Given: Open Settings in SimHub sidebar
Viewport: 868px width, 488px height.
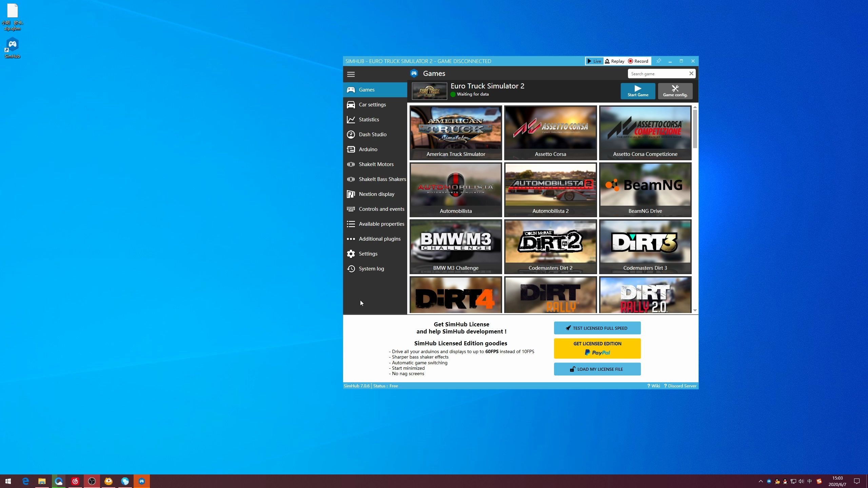Looking at the screenshot, I should [x=375, y=254].
